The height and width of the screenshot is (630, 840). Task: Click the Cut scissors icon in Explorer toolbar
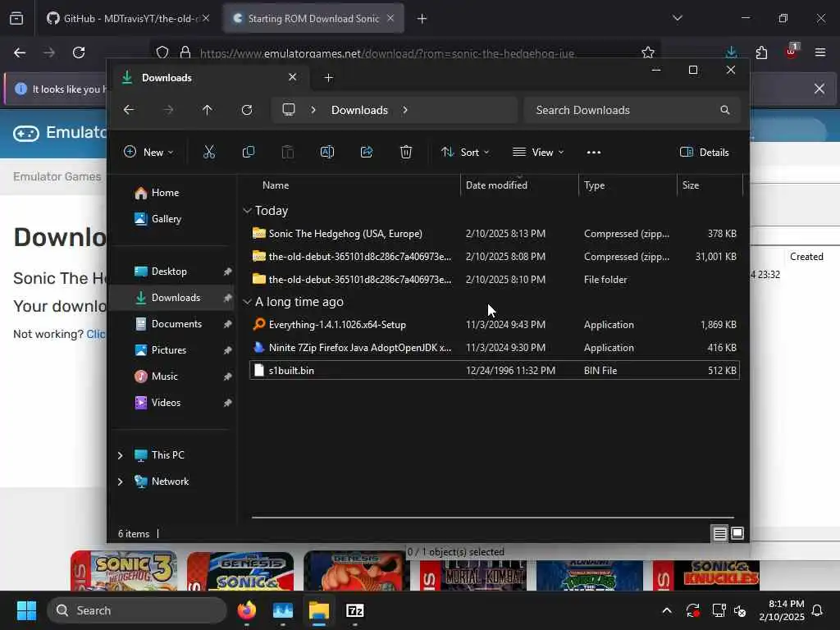tap(209, 152)
